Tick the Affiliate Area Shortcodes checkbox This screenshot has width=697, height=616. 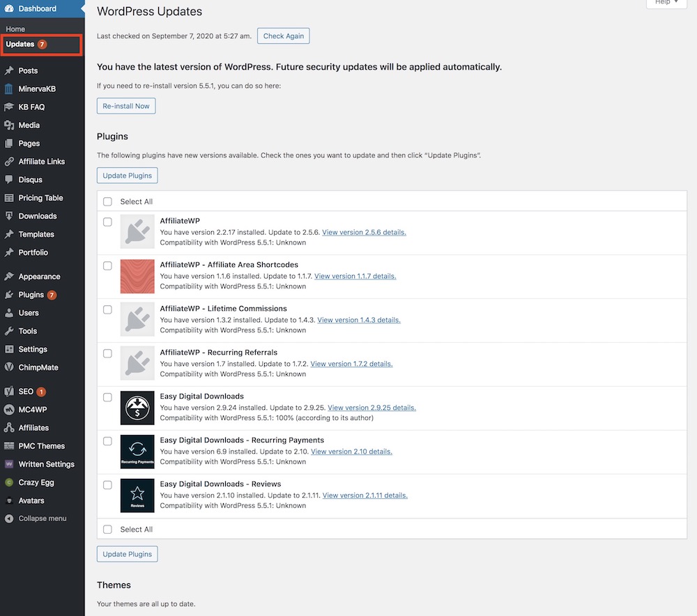pyautogui.click(x=107, y=265)
